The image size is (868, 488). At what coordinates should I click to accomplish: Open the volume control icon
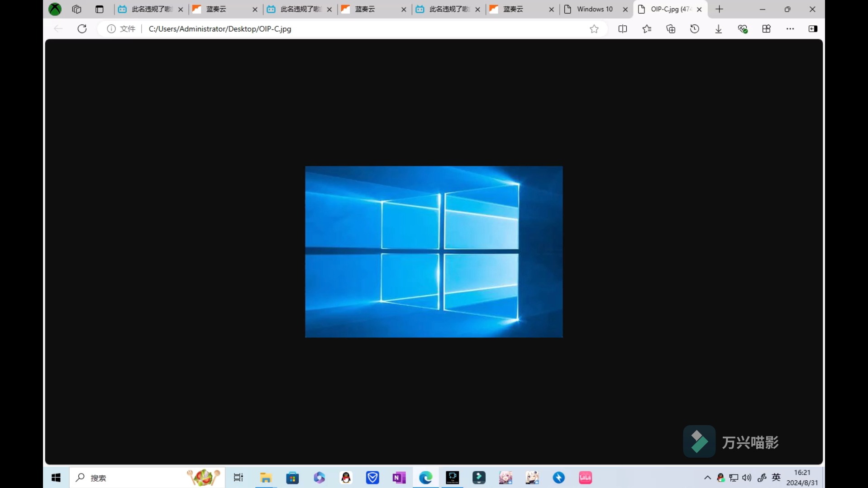(747, 478)
